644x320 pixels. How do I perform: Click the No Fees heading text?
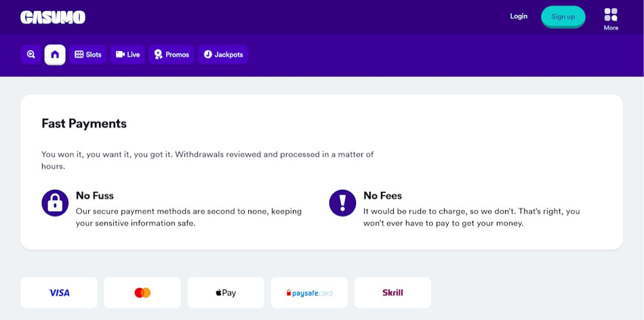pos(382,196)
